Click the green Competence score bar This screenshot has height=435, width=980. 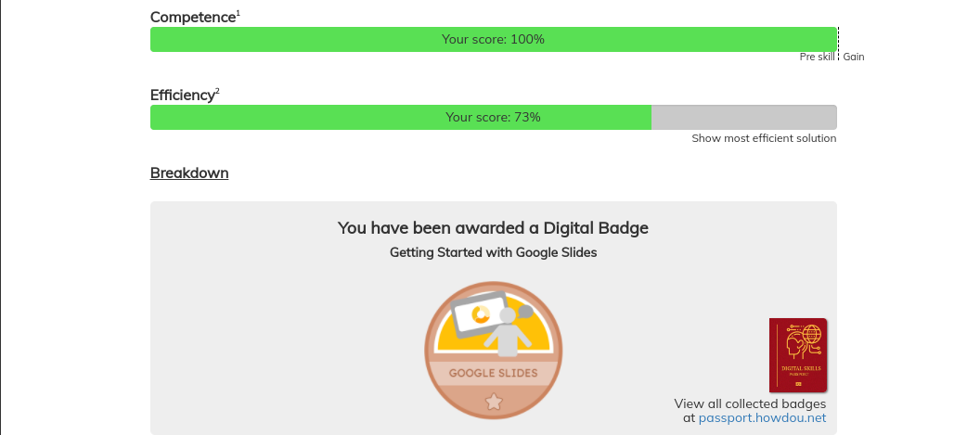pos(493,39)
